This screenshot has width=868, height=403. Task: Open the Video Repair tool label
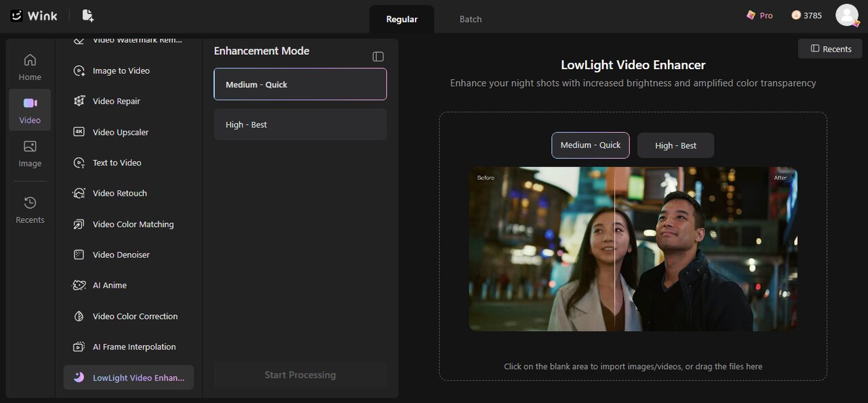(x=117, y=101)
